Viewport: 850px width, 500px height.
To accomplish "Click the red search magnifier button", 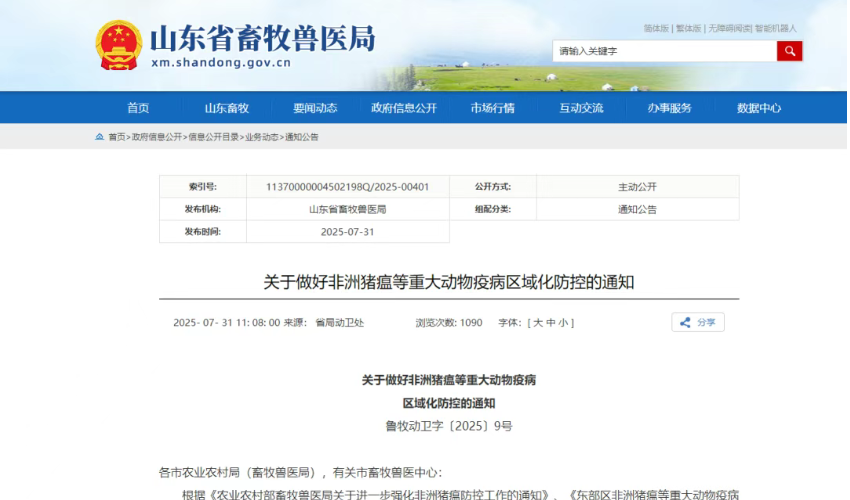I will [789, 51].
